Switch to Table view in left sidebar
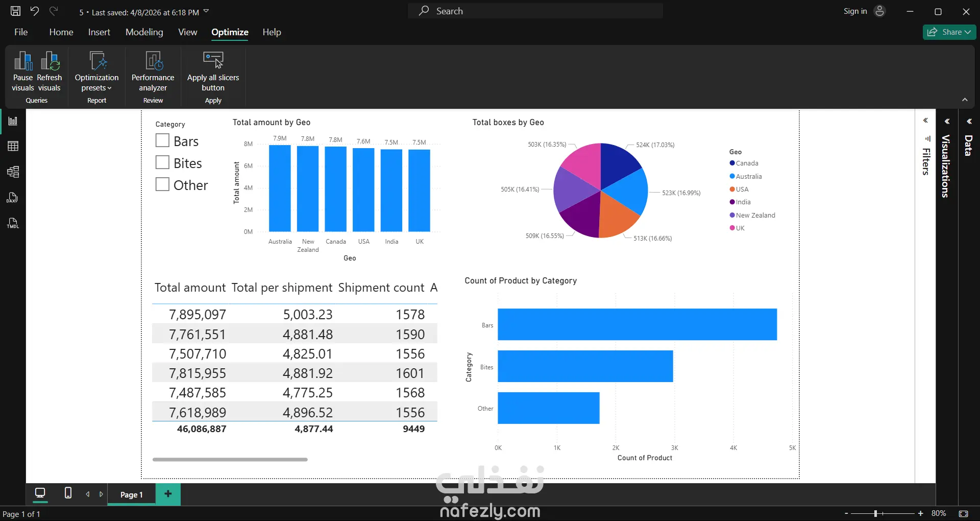 pos(13,146)
